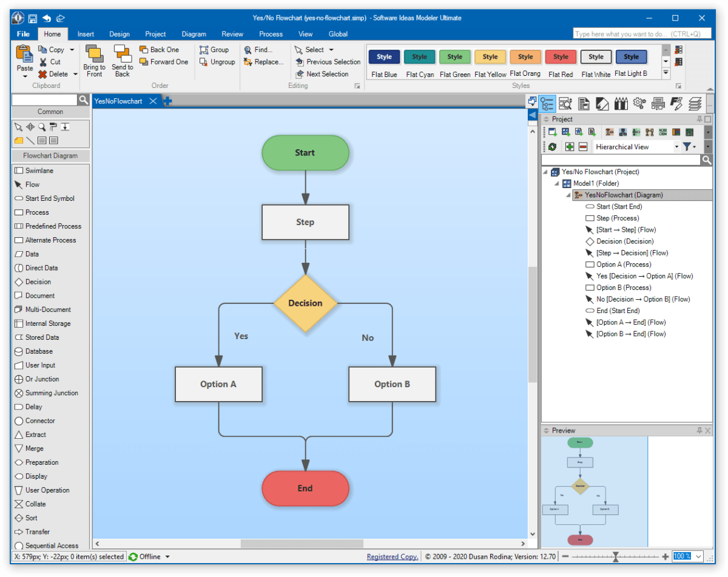Open the zoom percentage dropdown in status bar

pos(698,556)
